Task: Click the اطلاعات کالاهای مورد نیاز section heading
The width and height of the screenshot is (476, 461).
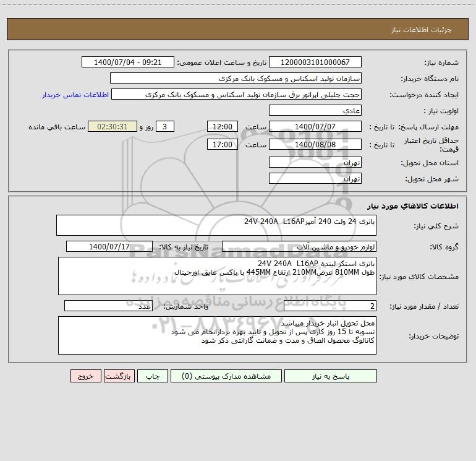Action: click(x=413, y=206)
